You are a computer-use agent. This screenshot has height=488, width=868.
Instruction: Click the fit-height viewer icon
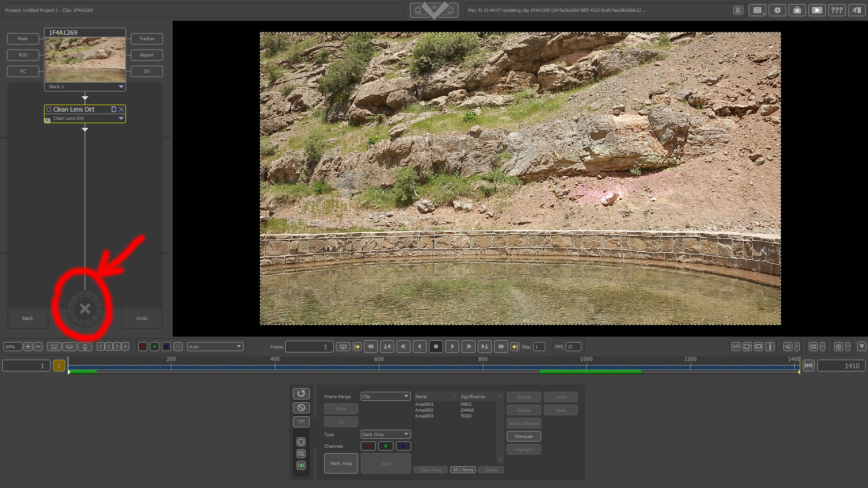85,347
